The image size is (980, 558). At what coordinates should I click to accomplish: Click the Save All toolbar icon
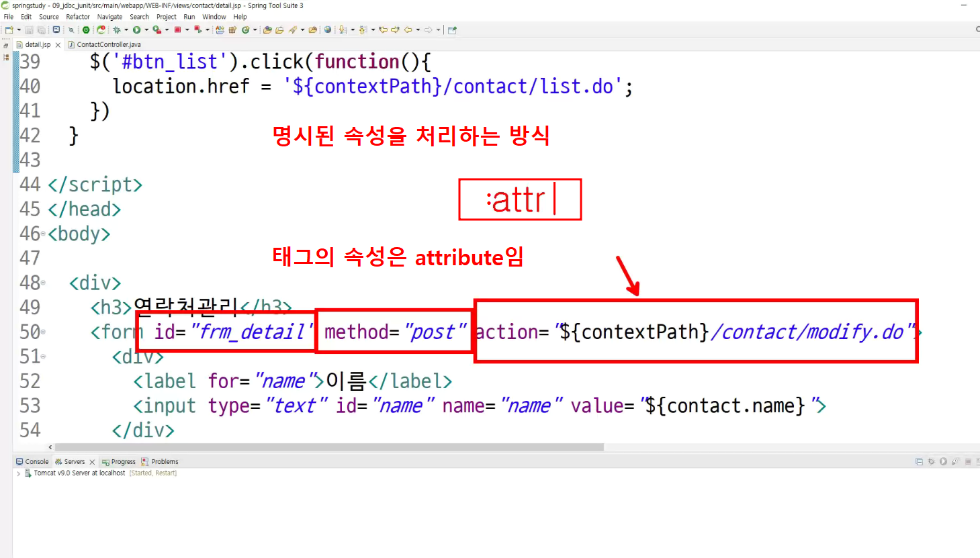click(42, 30)
